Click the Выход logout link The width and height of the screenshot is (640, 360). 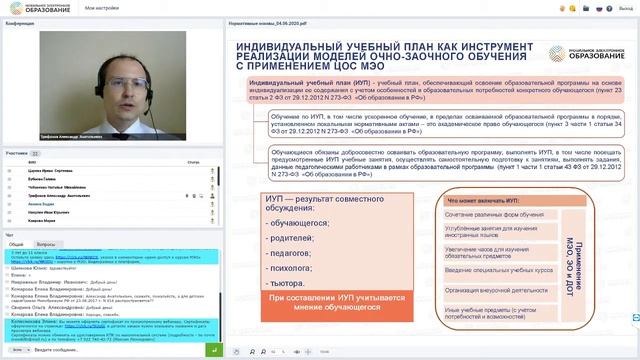(x=626, y=9)
